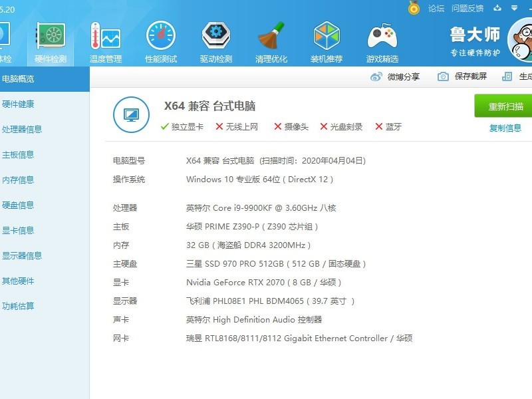The height and width of the screenshot is (399, 532).
Task: Click the 光盘刻录 feature indicator
Action: [341, 126]
